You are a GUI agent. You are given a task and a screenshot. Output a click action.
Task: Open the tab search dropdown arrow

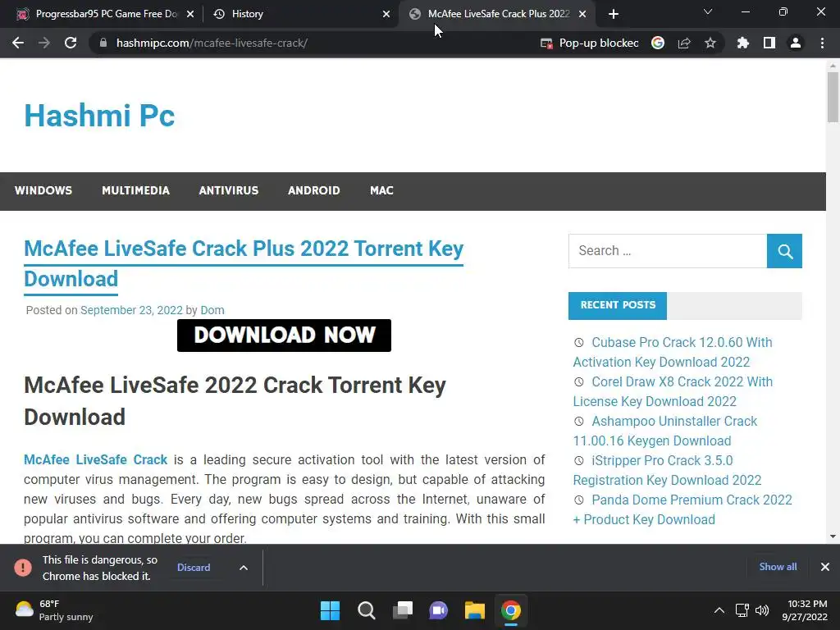click(708, 11)
